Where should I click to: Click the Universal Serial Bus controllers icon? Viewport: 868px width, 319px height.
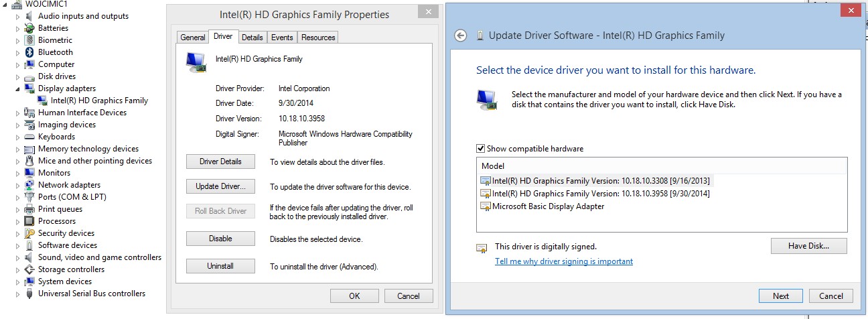29,294
